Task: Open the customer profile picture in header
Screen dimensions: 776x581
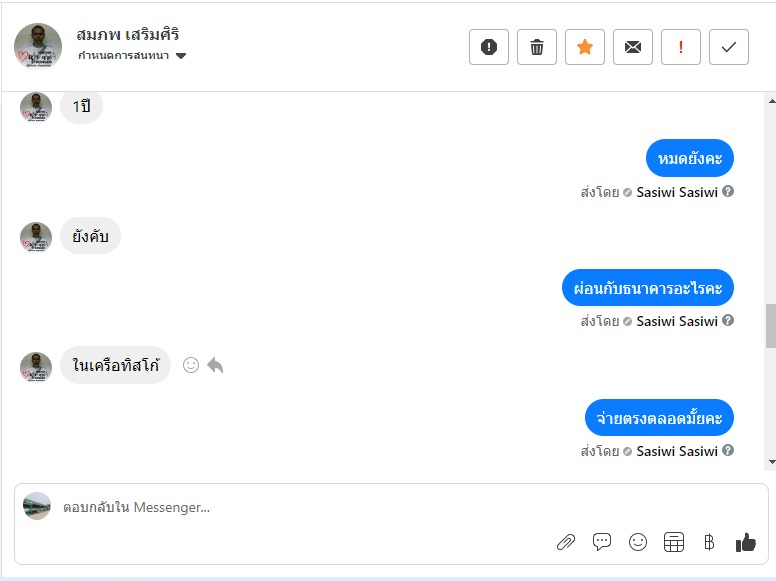Action: (x=38, y=46)
